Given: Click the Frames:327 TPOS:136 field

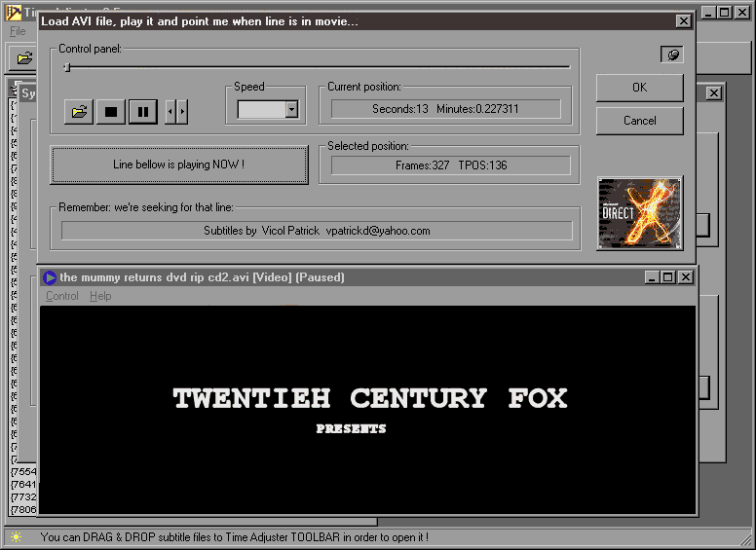Looking at the screenshot, I should click(451, 165).
